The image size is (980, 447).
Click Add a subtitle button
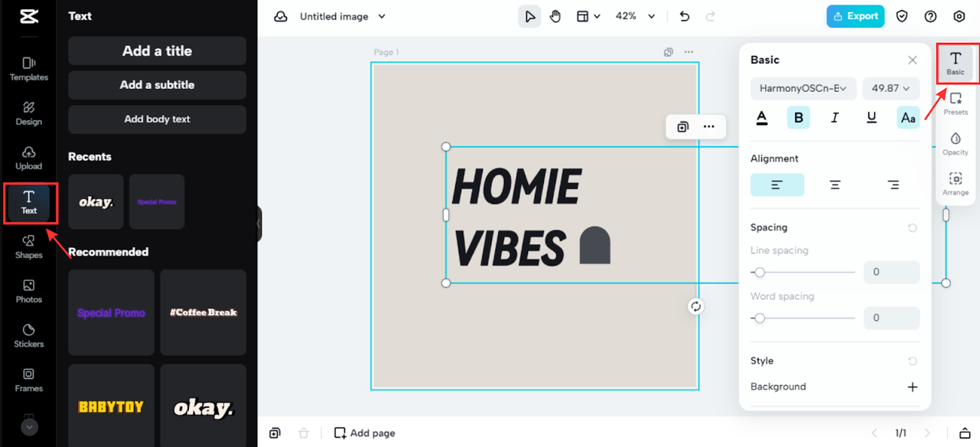coord(157,85)
